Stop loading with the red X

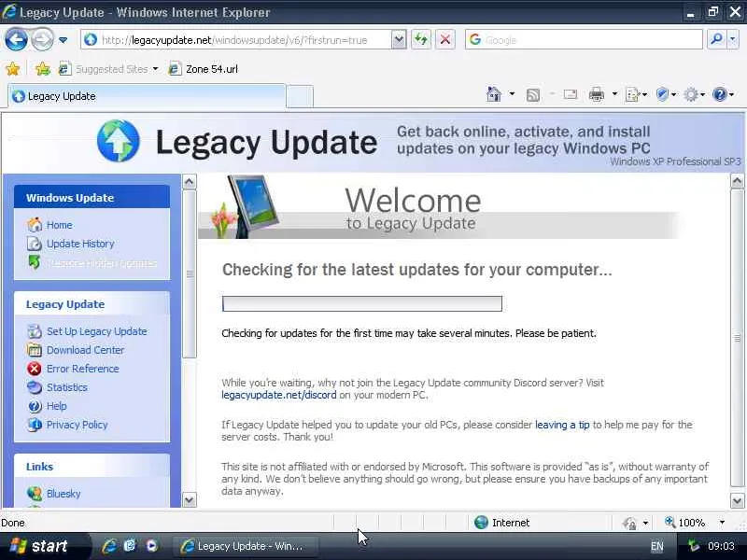tap(445, 39)
